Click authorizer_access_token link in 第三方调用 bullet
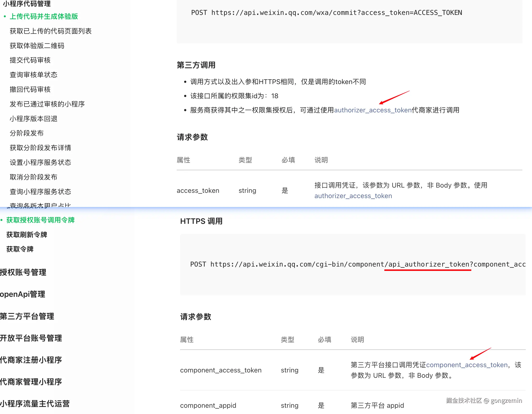 click(x=372, y=110)
